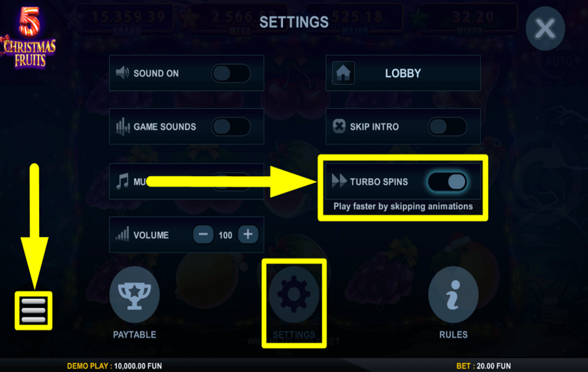The width and height of the screenshot is (588, 372).
Task: Click the speaker icon beside Sound On
Action: pos(122,72)
